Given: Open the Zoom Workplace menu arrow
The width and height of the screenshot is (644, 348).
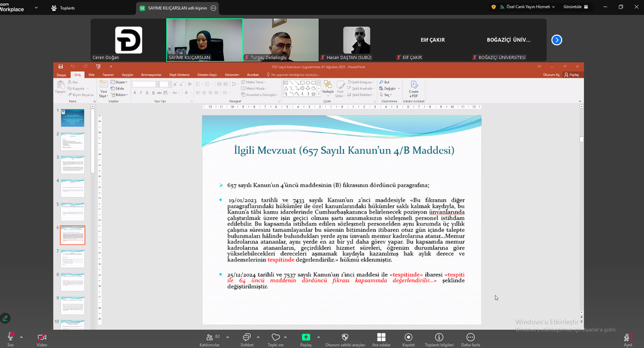Looking at the screenshot, I should tap(36, 8).
